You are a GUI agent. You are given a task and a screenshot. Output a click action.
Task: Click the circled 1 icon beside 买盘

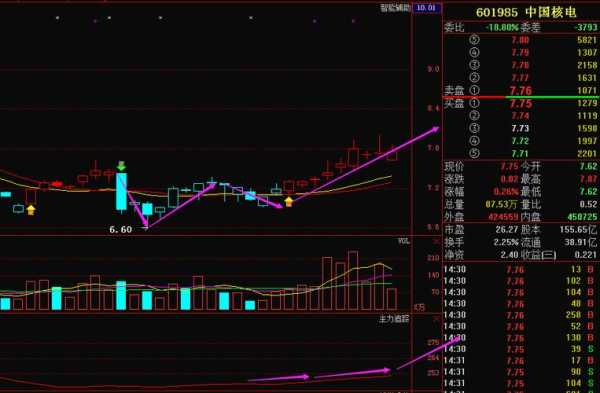click(474, 103)
